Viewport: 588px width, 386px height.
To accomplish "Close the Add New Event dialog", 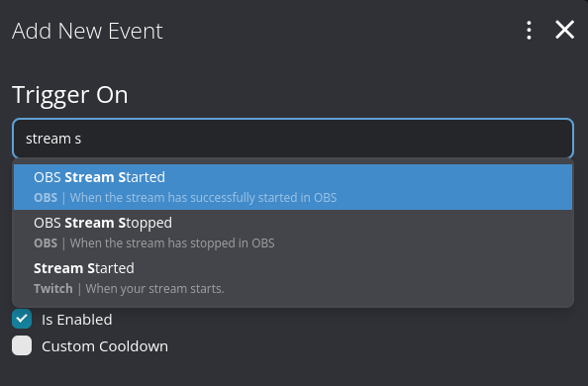I will pyautogui.click(x=565, y=30).
